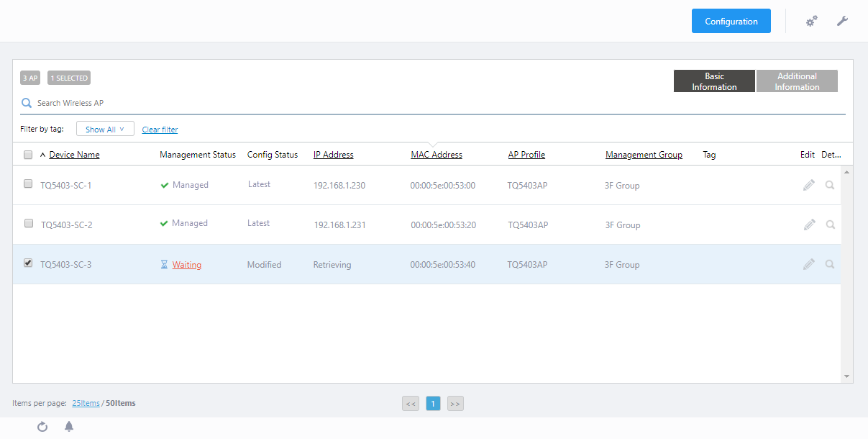
Task: Click the Clear filter link
Action: point(160,130)
